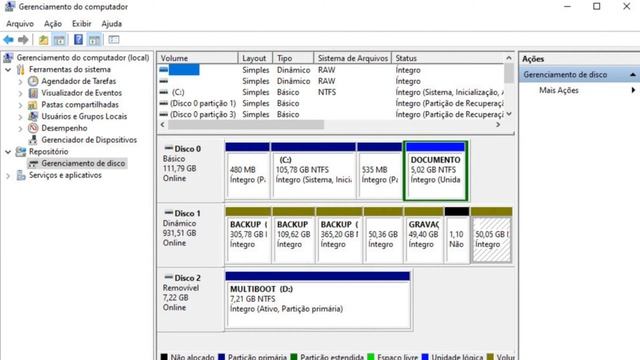Click the Back arrow toolbar icon
Screen dimensions: 640x360
coord(8,40)
